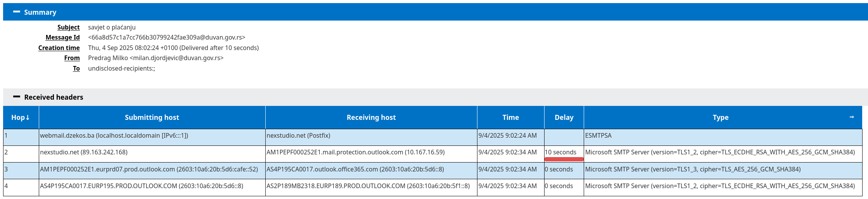Collapse the Received headers minus icon

(16, 97)
